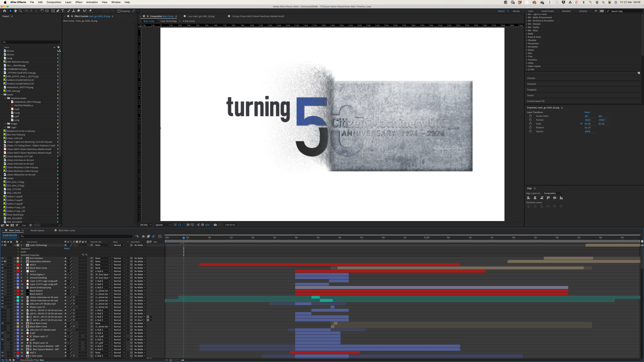Toggle mask and shape path visibility

coord(184,225)
